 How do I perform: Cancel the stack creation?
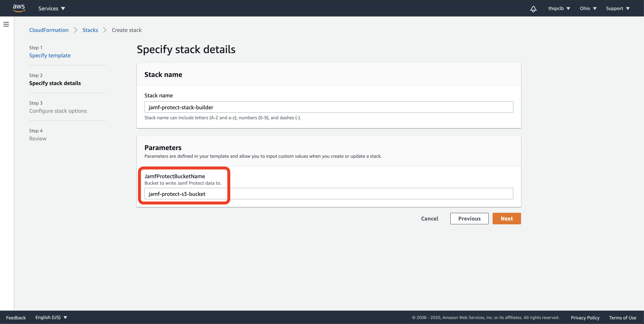[430, 219]
